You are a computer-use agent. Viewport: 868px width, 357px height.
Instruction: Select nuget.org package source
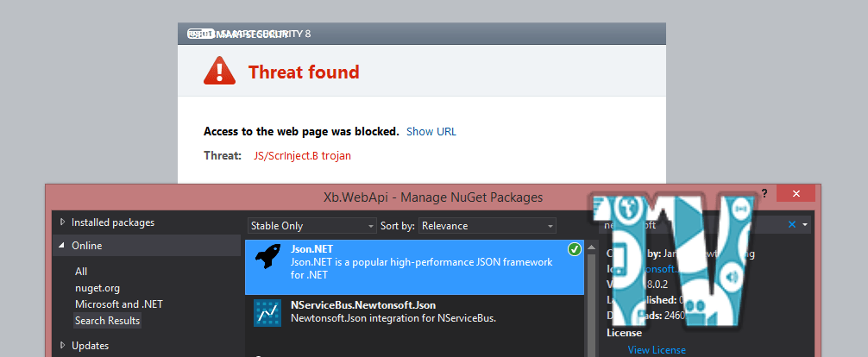coord(97,287)
